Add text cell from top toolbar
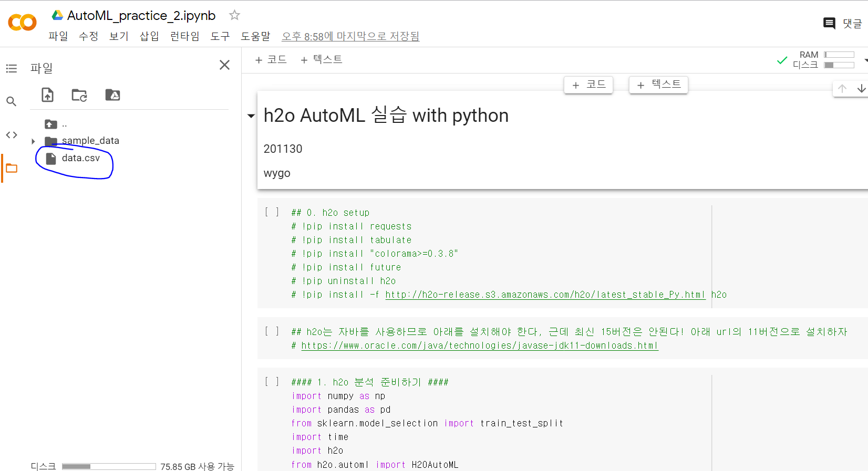 click(322, 60)
